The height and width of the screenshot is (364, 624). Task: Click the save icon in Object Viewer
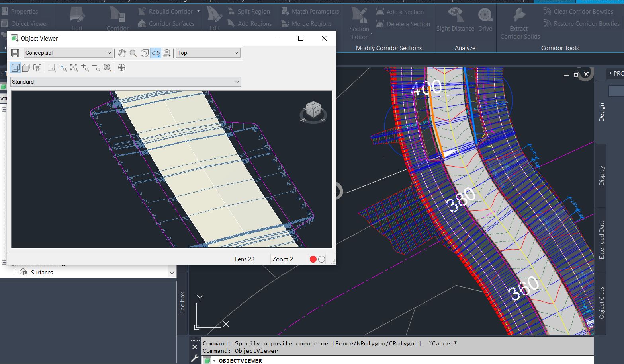[x=15, y=53]
